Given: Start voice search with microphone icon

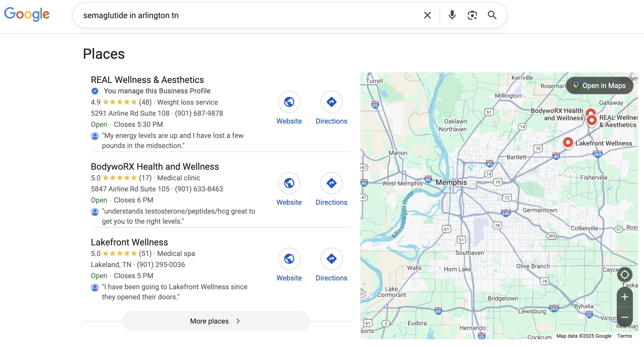Looking at the screenshot, I should [452, 15].
